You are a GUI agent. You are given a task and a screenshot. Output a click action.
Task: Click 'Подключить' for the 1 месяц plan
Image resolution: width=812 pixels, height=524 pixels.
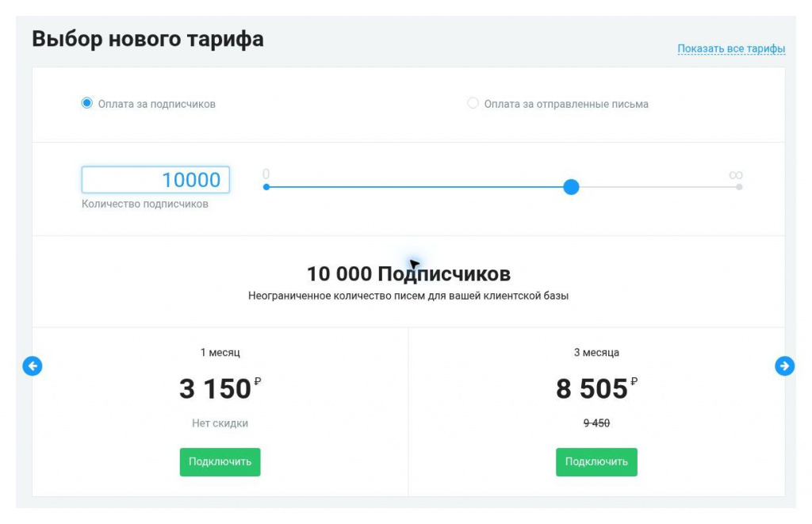(x=220, y=462)
